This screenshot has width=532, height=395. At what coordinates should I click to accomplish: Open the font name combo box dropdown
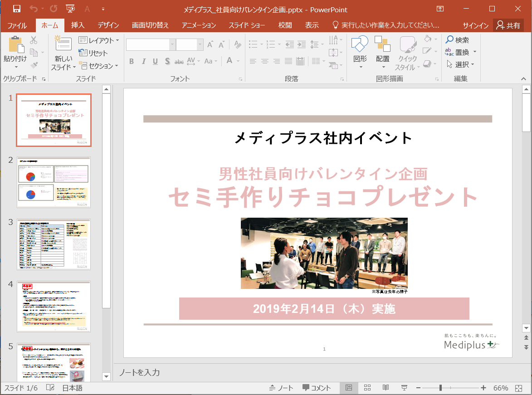point(172,44)
